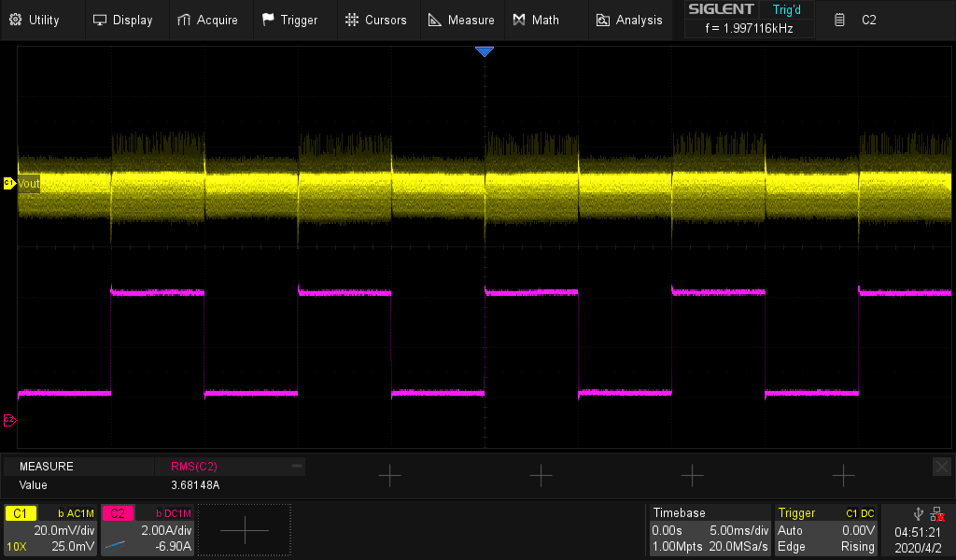
Task: Click the blue trigger position marker
Action: coord(484,52)
